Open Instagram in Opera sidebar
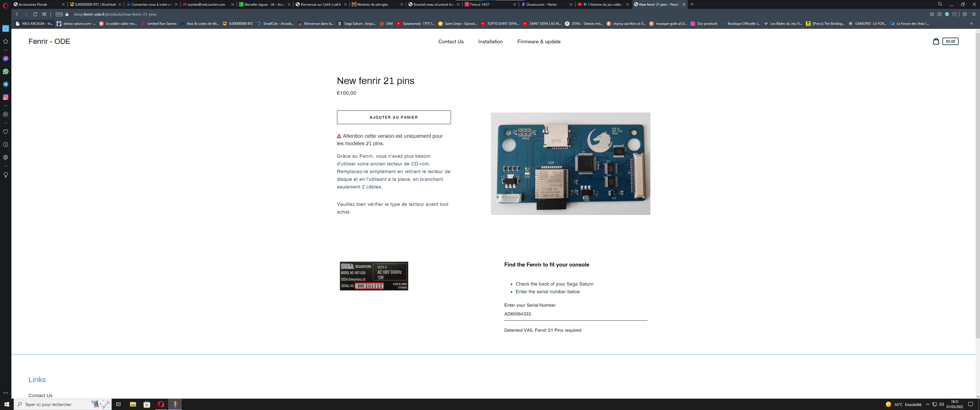 [x=6, y=97]
